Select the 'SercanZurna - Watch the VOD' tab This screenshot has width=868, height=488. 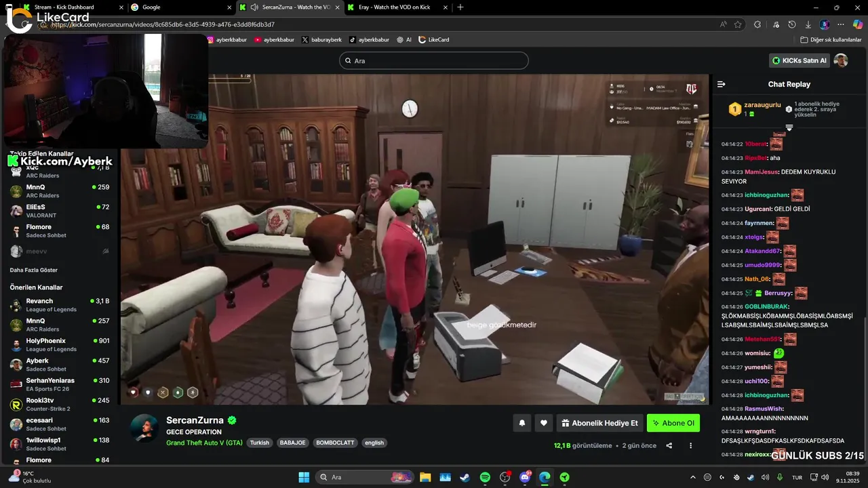[290, 7]
